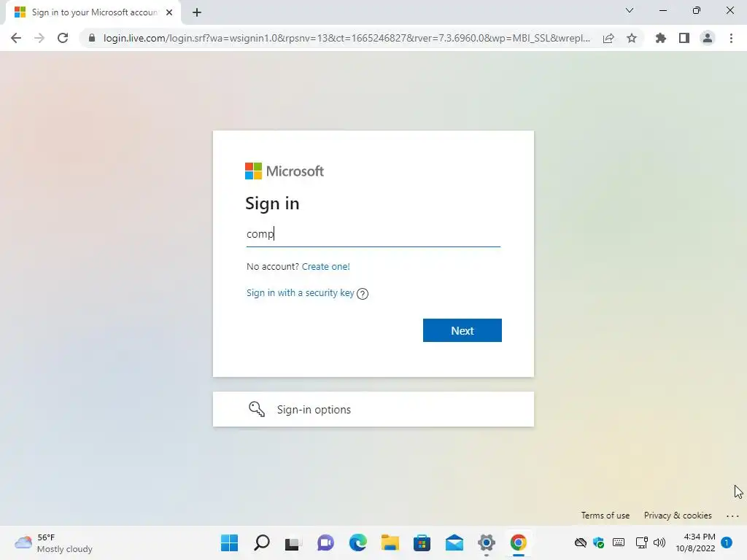This screenshot has width=747, height=560.
Task: Open the Extensions puzzle icon
Action: pos(661,38)
